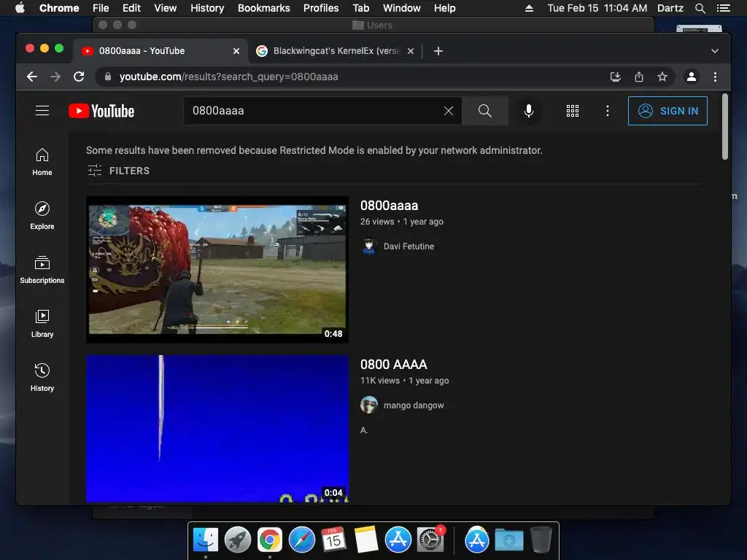Go to Home in the sidebar

(42, 162)
